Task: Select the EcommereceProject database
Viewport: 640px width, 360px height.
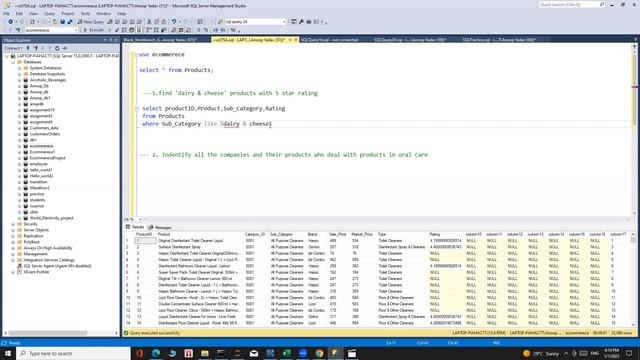Action: pyautogui.click(x=47, y=158)
